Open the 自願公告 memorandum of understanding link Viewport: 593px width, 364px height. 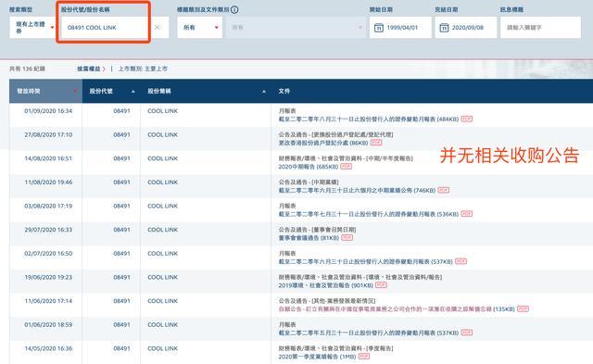(397, 309)
